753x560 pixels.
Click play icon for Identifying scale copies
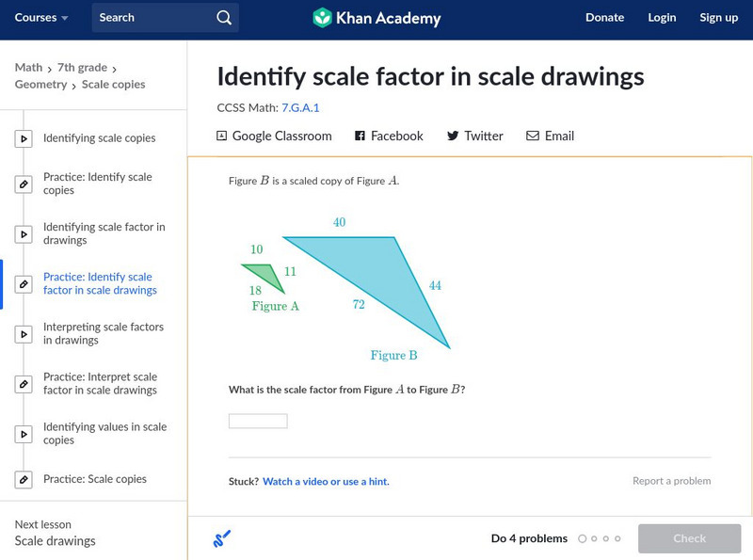click(24, 139)
